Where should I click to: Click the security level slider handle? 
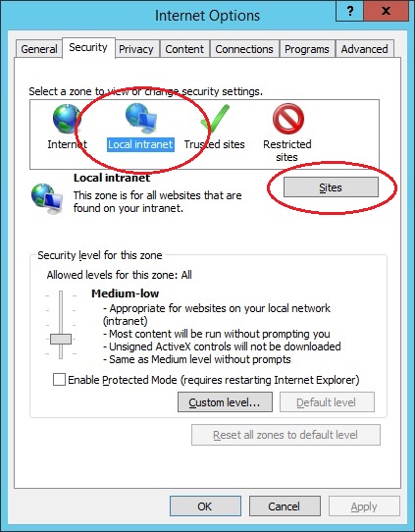click(x=61, y=339)
